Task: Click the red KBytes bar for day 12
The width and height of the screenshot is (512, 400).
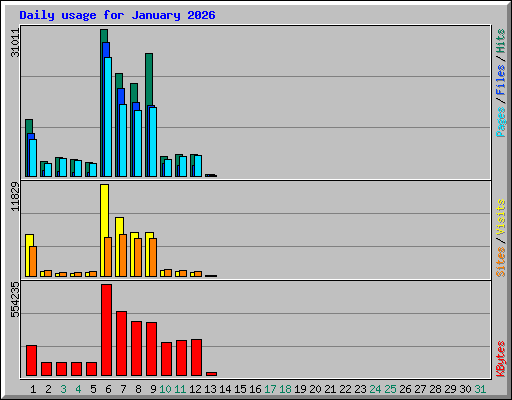Action: point(197,357)
